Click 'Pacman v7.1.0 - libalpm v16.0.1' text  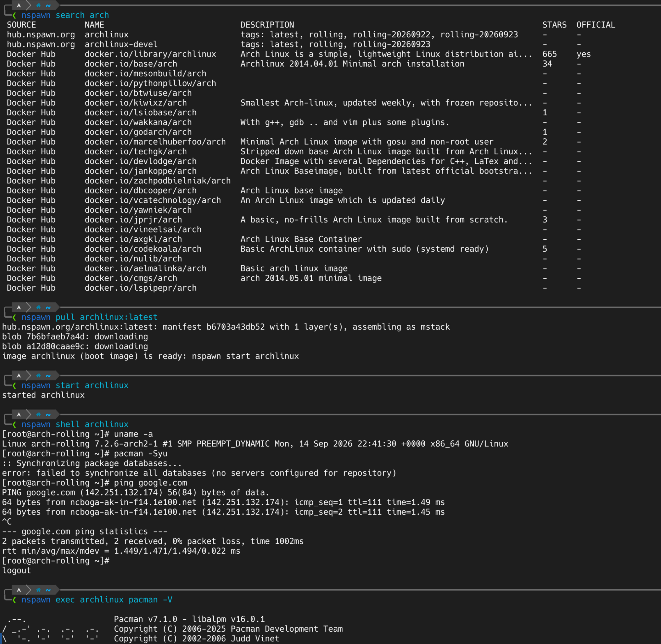click(189, 619)
